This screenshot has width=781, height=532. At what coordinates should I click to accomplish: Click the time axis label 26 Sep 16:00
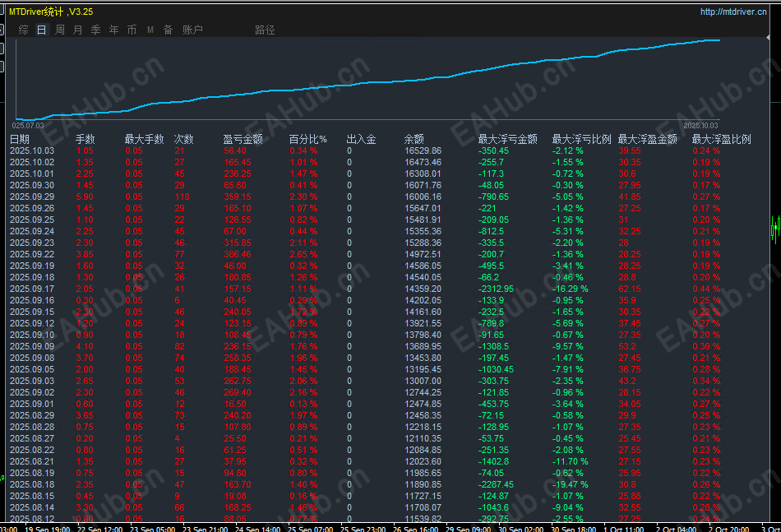[x=417, y=529]
